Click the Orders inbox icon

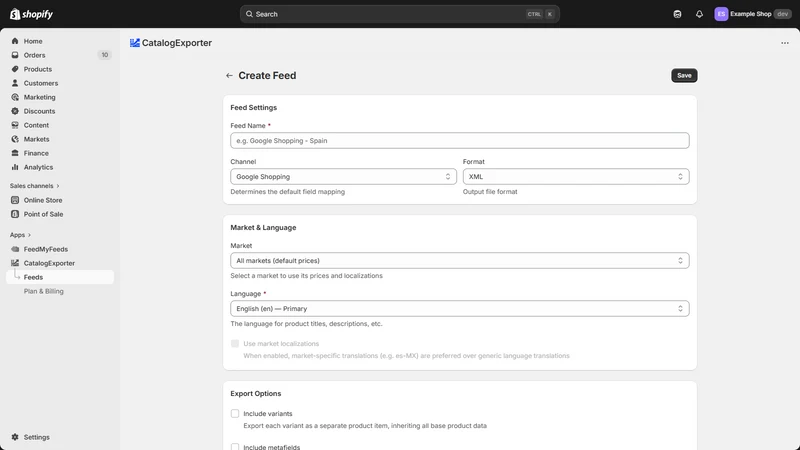click(15, 55)
